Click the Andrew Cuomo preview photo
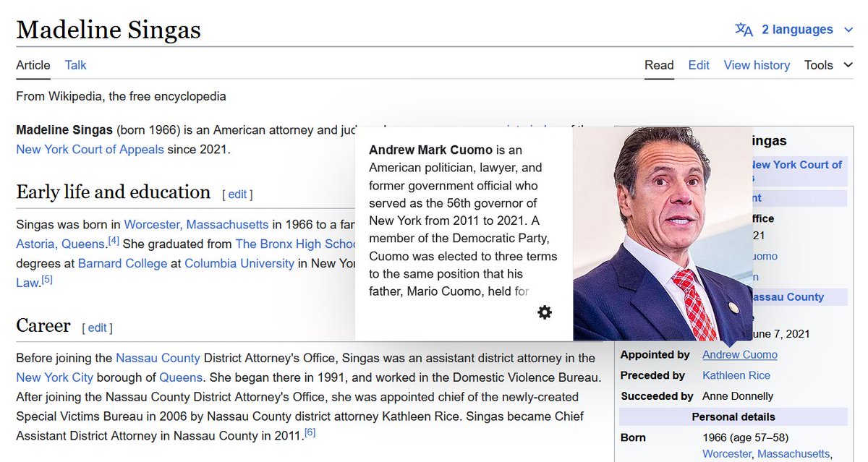 coord(663,234)
